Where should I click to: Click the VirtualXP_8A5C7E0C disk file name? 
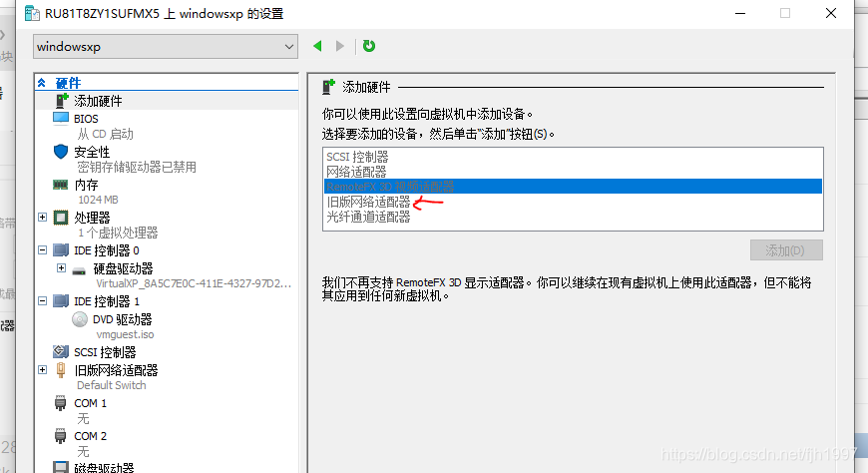(x=194, y=283)
